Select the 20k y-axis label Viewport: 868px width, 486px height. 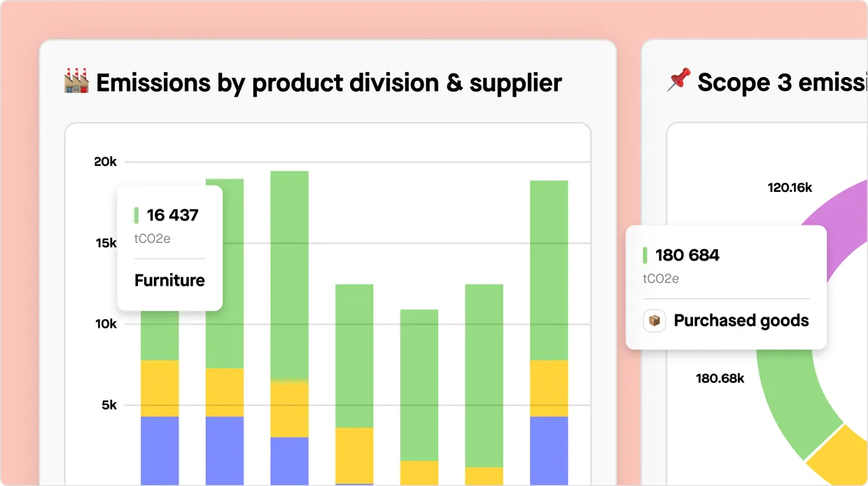coord(104,162)
